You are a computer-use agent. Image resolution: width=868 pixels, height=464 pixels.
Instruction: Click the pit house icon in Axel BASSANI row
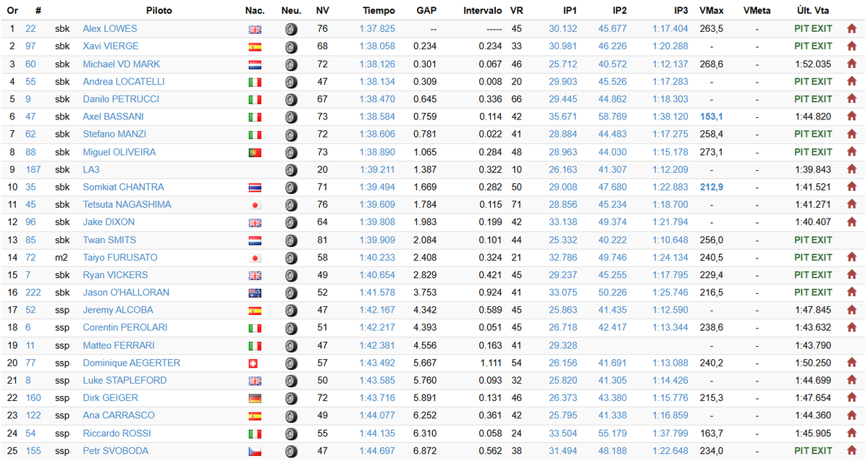851,117
